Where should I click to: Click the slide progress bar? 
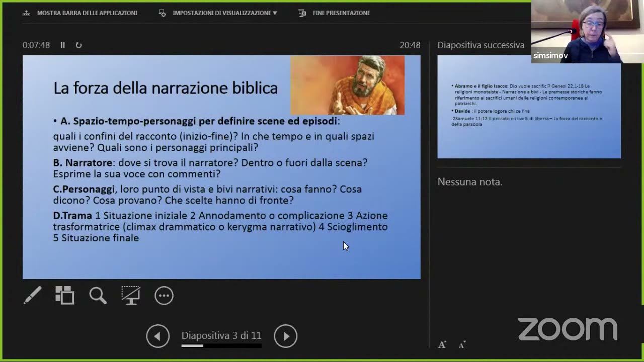(x=221, y=345)
